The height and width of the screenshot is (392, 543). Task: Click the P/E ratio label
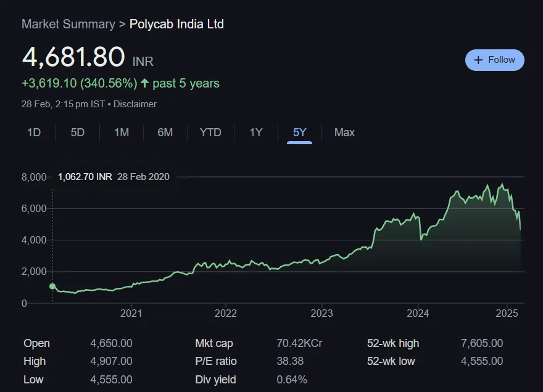click(216, 361)
